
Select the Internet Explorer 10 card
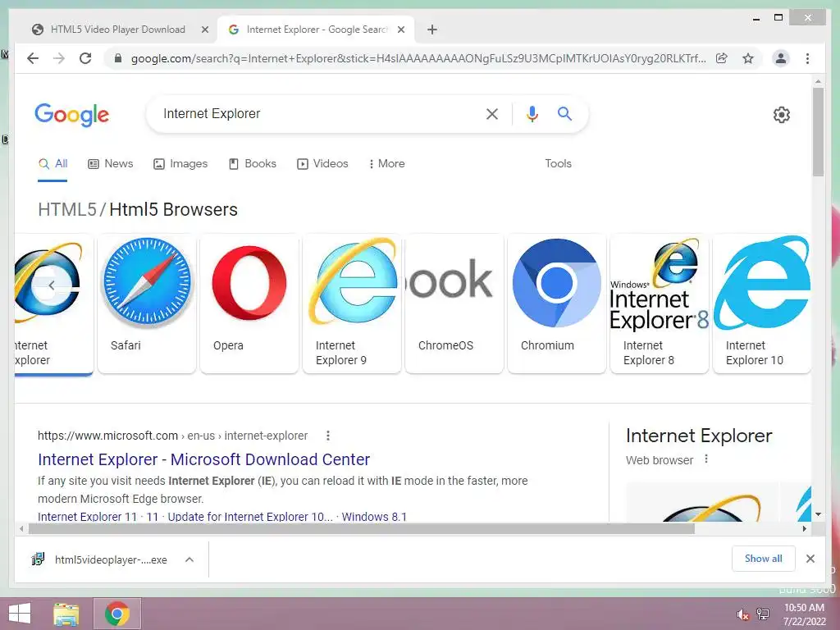point(762,304)
